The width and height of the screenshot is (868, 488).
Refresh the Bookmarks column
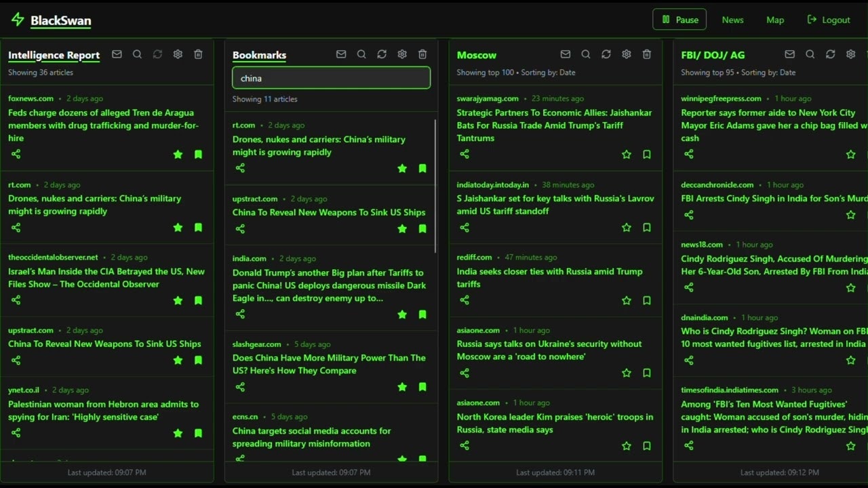(382, 54)
